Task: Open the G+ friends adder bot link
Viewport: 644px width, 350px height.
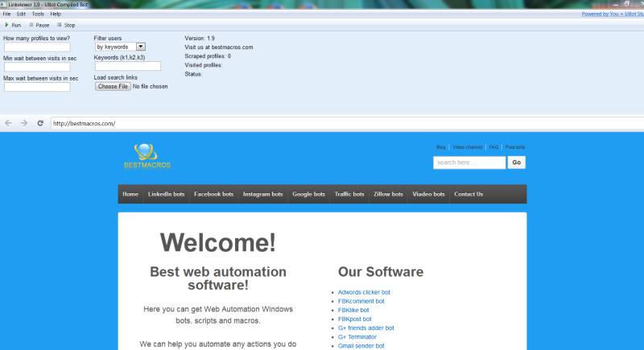Action: pos(365,327)
